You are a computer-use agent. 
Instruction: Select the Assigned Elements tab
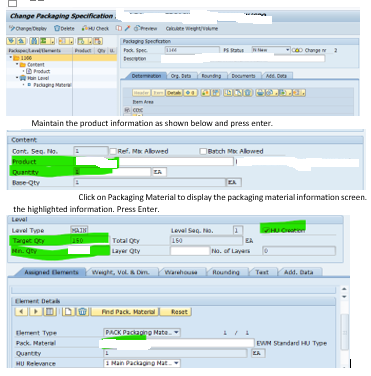pyautogui.click(x=51, y=272)
